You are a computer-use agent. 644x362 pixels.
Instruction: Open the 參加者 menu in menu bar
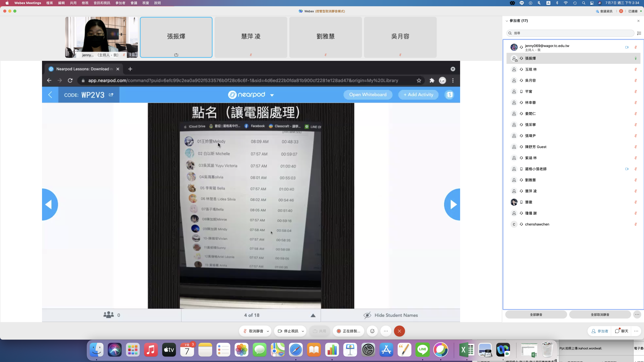pyautogui.click(x=120, y=3)
